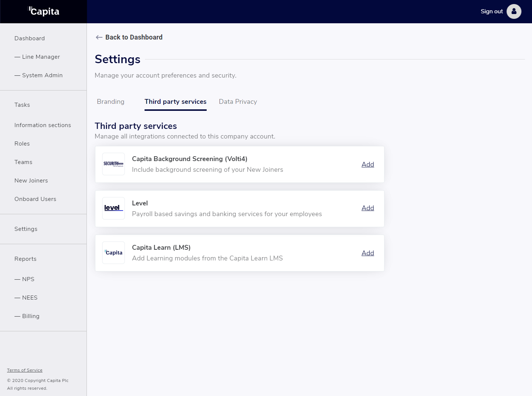View the NPS report

pos(28,279)
